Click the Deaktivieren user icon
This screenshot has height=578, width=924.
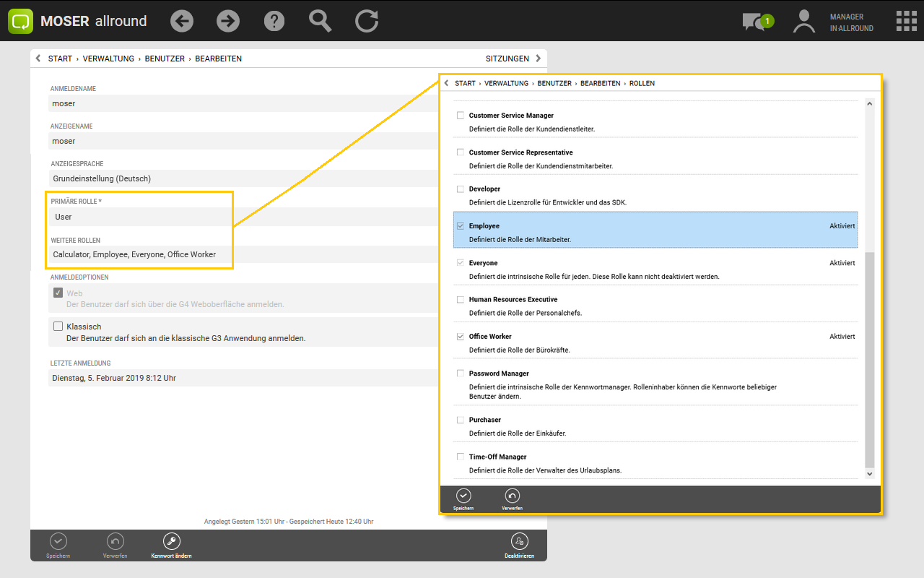coord(518,541)
